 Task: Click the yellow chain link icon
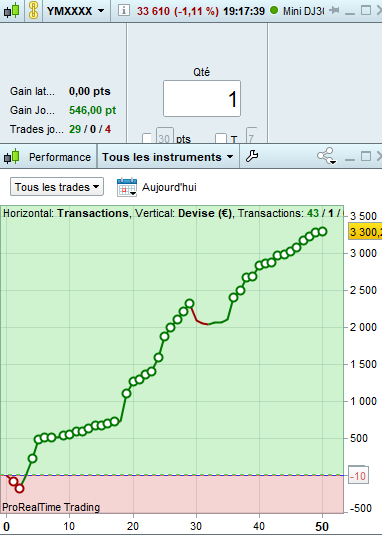tap(33, 11)
